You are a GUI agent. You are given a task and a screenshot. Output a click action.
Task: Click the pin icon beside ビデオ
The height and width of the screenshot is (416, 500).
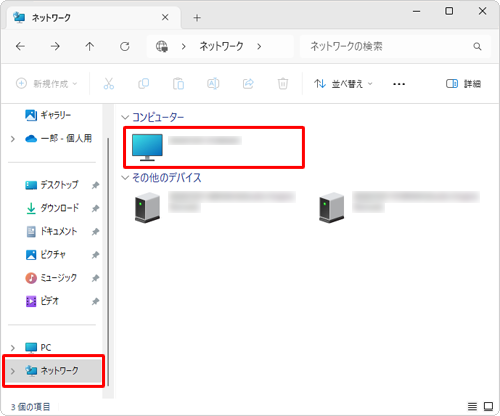click(x=95, y=301)
